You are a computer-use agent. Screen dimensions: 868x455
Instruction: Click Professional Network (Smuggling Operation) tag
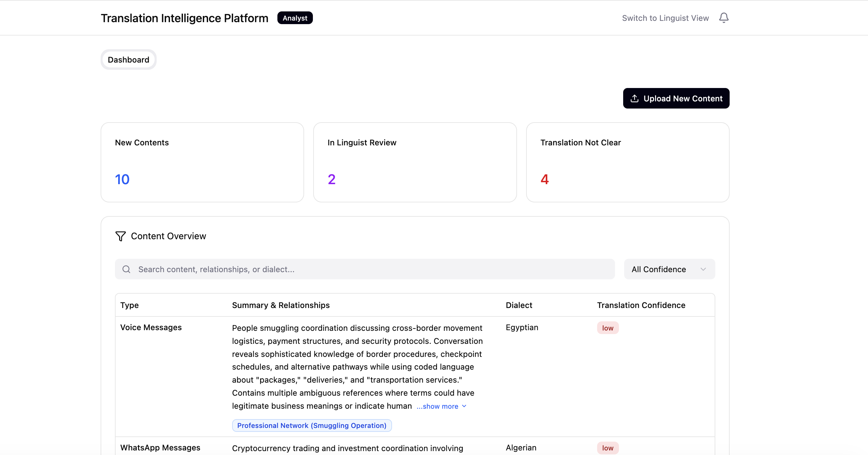tap(312, 426)
